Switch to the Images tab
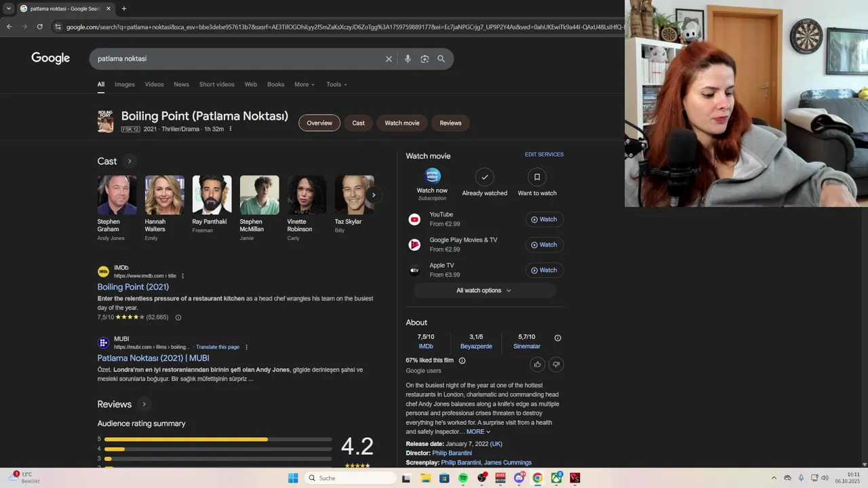 125,85
